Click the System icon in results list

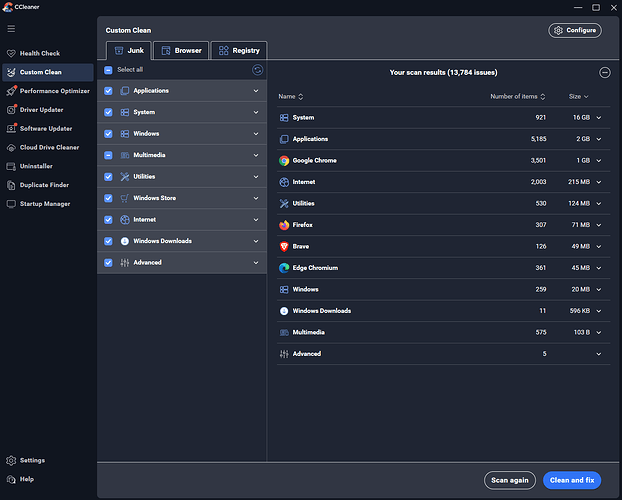coord(284,117)
